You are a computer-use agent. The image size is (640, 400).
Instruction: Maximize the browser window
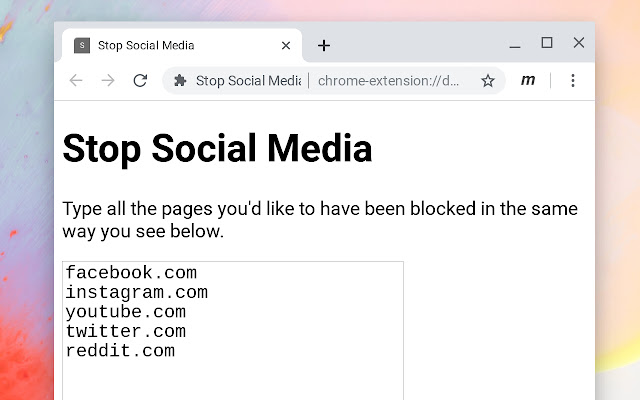[x=547, y=42]
